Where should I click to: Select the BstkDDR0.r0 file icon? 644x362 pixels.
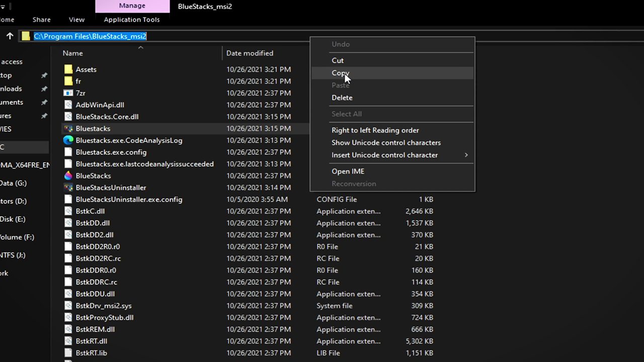(x=68, y=270)
